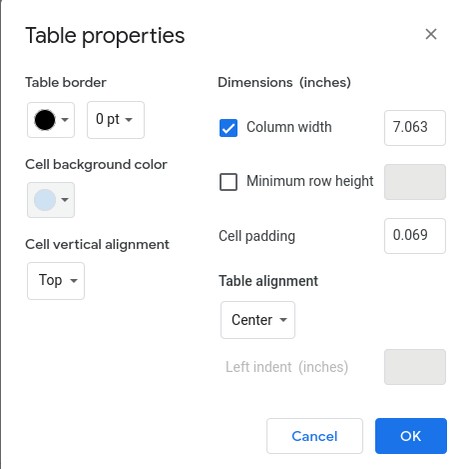464x469 pixels.
Task: Uncheck the Column width checkbox
Action: point(228,128)
